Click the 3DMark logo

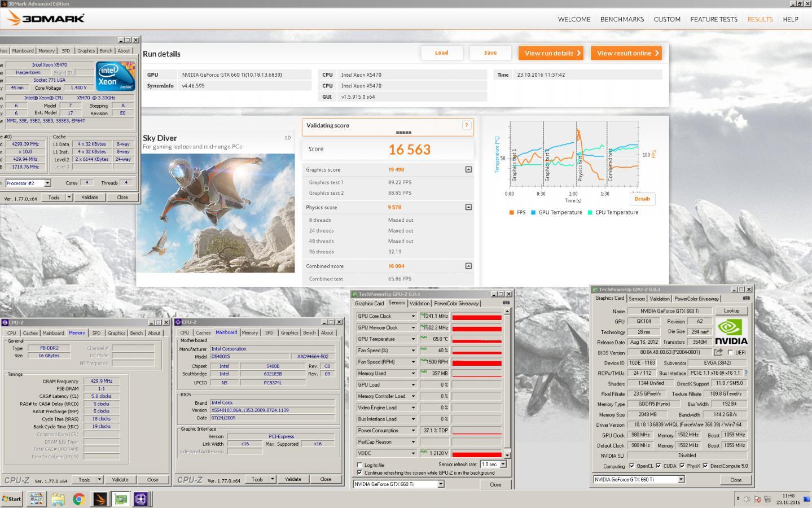(46, 19)
